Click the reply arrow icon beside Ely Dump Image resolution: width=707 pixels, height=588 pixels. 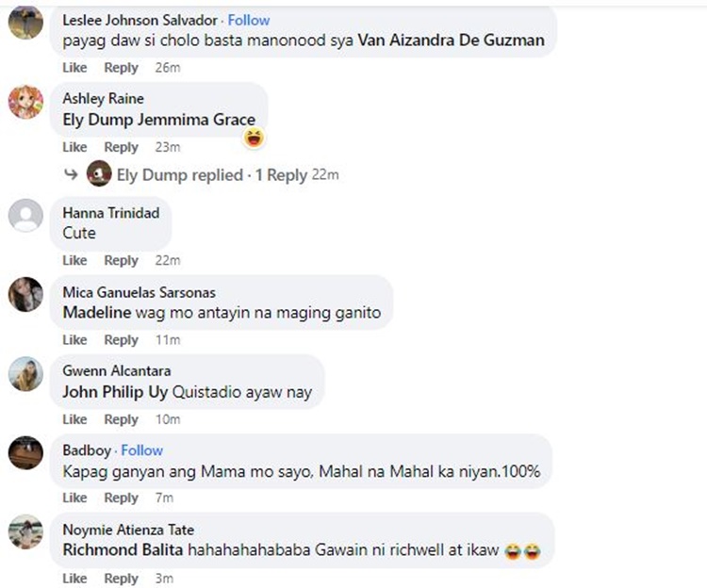pos(71,174)
